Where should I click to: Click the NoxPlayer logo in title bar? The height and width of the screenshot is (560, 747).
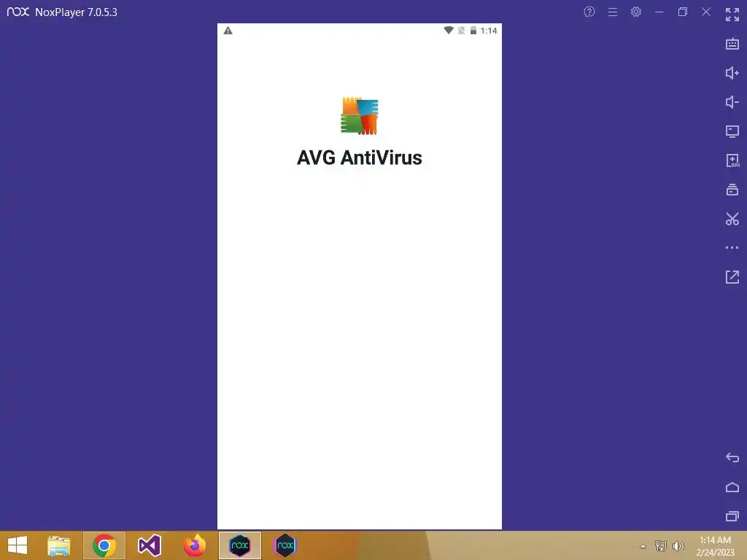click(18, 12)
